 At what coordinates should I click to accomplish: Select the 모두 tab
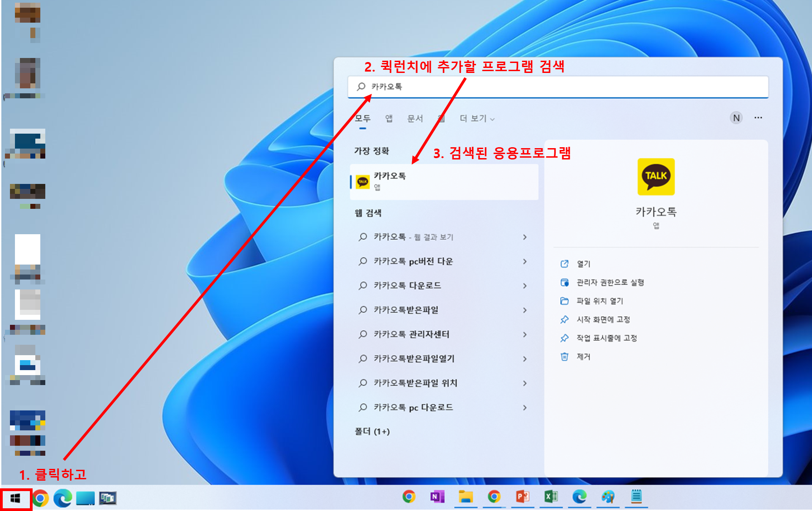pos(362,118)
